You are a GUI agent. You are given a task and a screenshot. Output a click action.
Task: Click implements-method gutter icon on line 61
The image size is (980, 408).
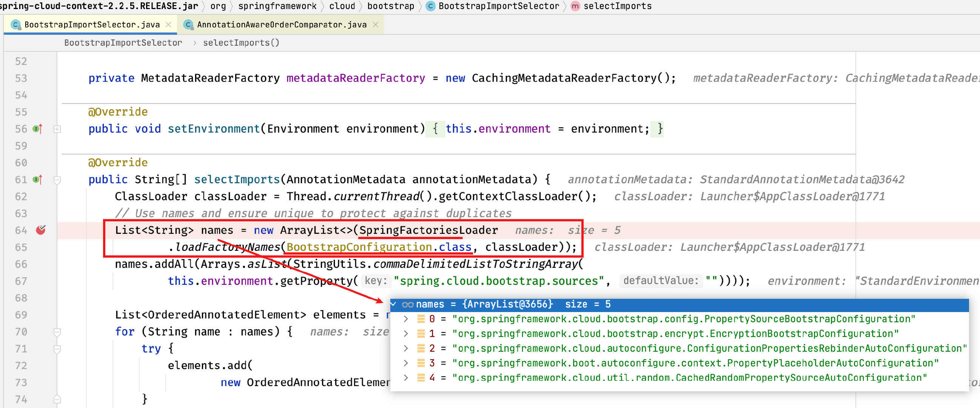pos(37,180)
